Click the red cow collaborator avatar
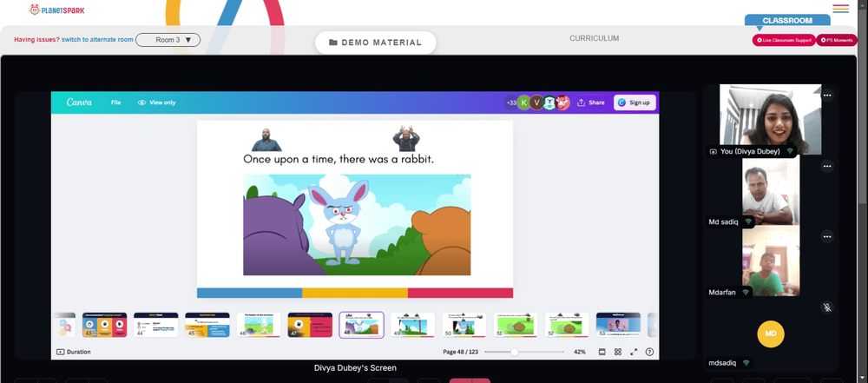The image size is (868, 383). (562, 102)
